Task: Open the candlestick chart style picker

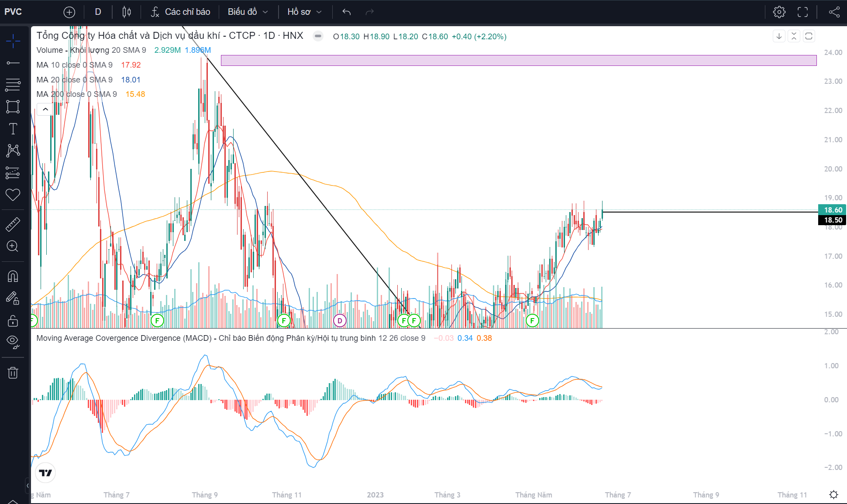Action: click(127, 12)
